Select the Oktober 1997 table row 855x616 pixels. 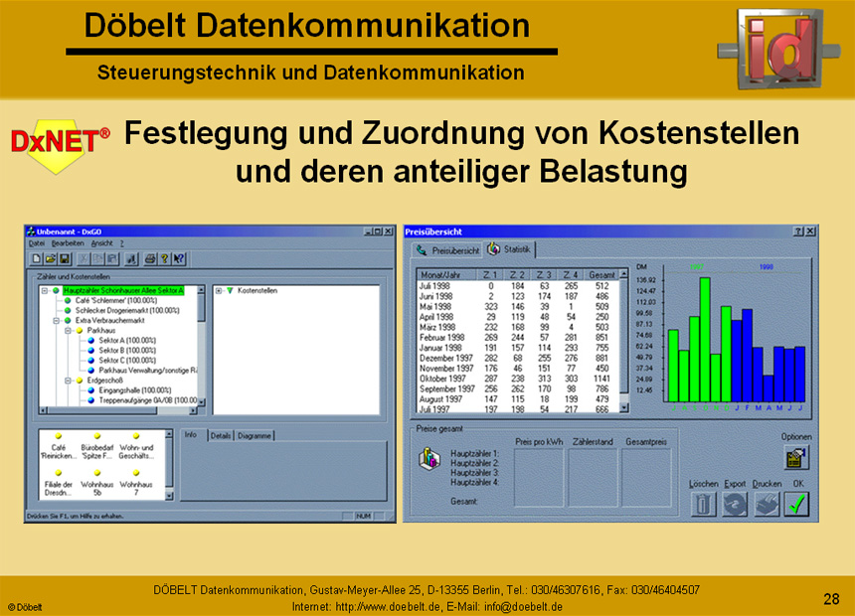click(x=518, y=379)
